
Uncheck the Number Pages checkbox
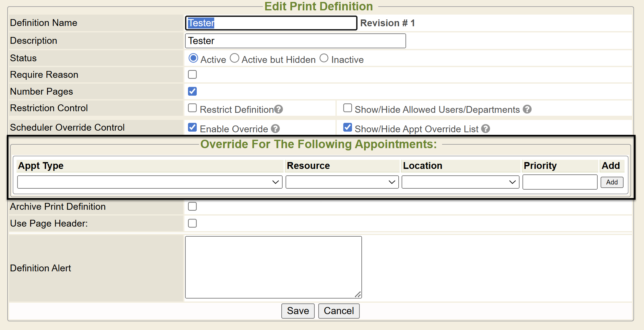tap(193, 91)
